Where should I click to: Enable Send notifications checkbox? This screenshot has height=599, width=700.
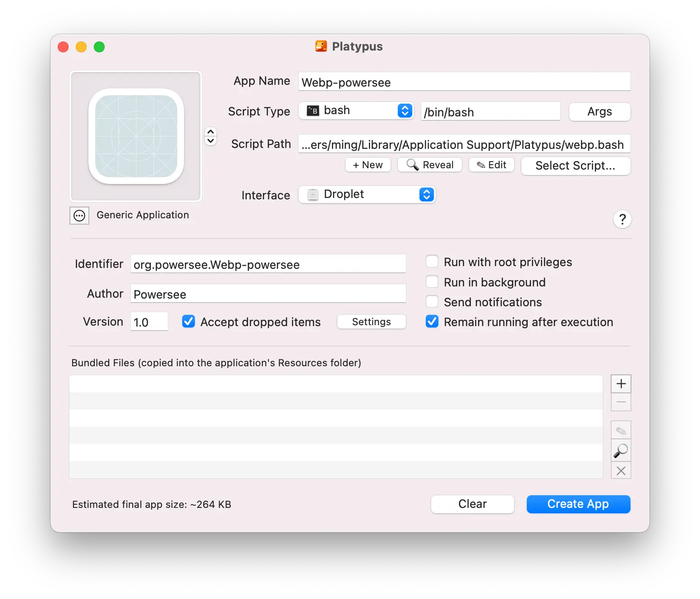point(432,302)
